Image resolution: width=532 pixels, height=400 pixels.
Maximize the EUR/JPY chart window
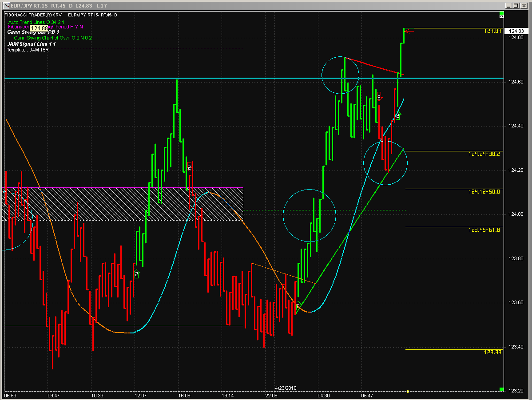(x=516, y=6)
